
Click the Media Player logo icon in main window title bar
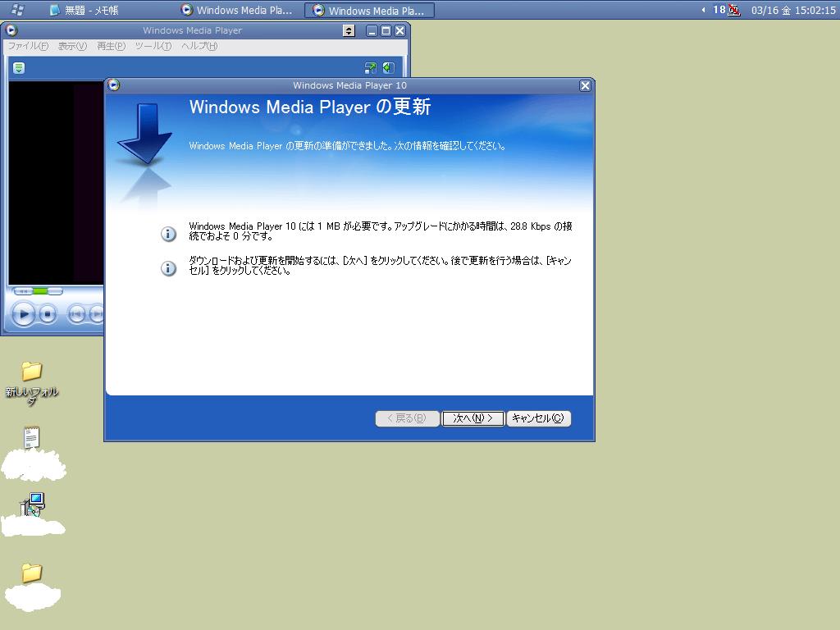click(x=11, y=30)
